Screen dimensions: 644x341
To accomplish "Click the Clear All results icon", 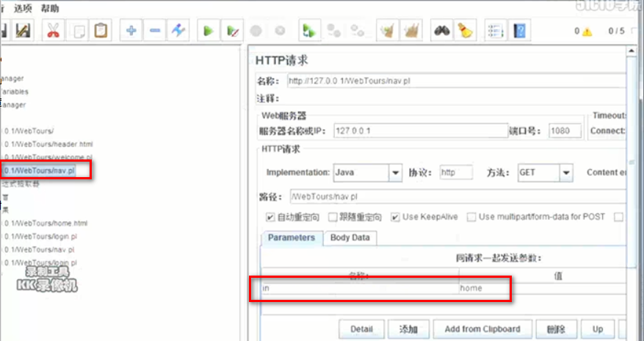I will pyautogui.click(x=411, y=31).
